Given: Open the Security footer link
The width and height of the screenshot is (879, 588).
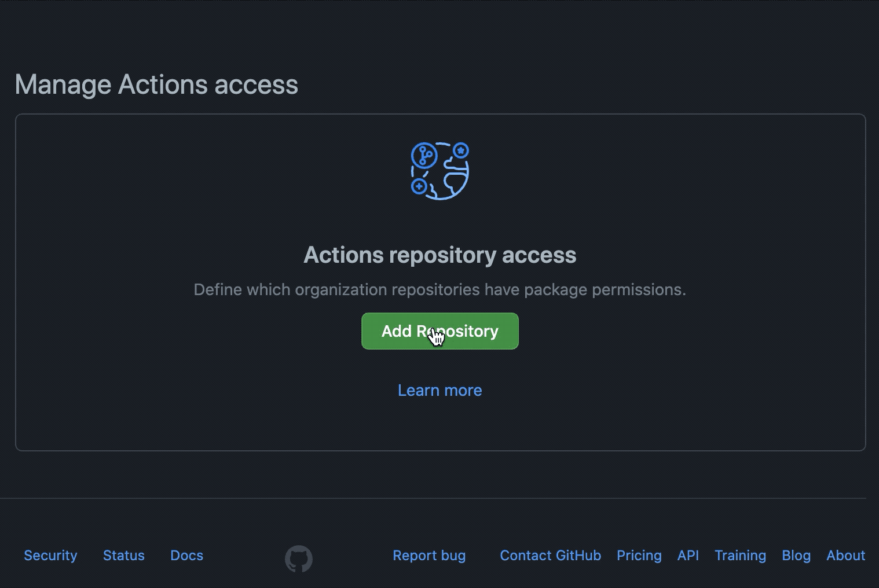Looking at the screenshot, I should (50, 556).
